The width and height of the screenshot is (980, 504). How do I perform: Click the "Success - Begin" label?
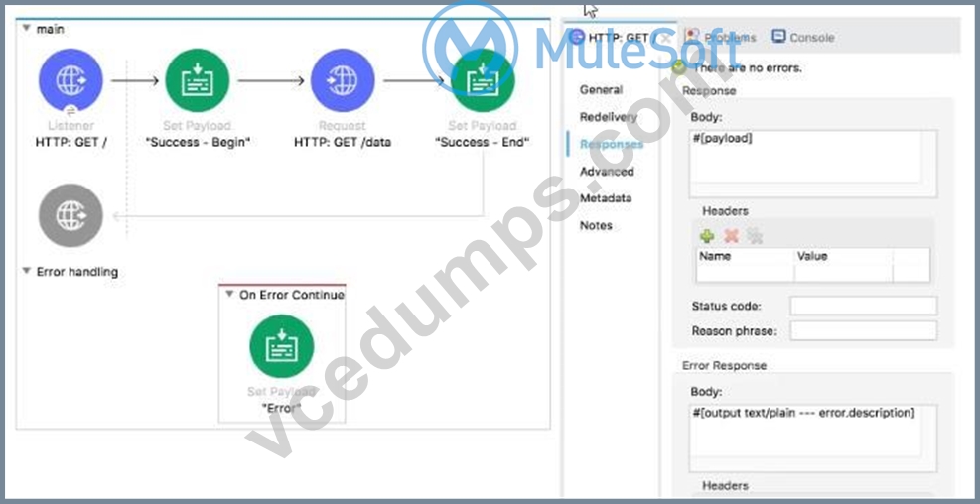[198, 143]
